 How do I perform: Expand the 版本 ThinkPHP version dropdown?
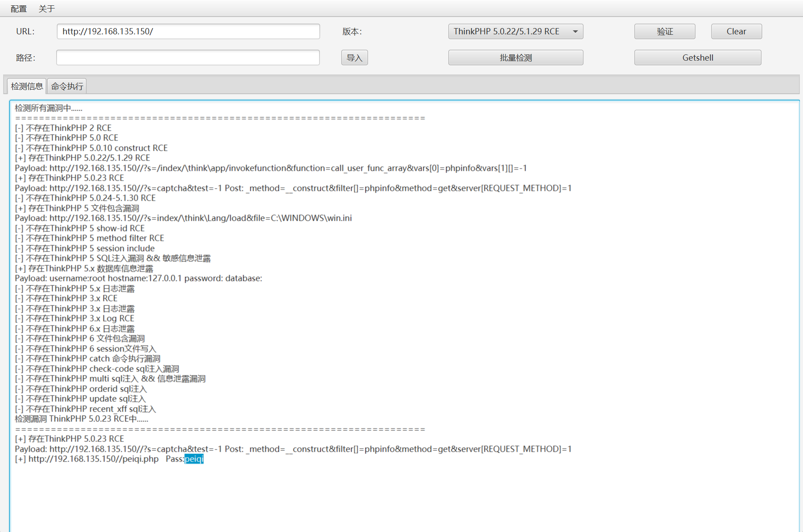516,31
